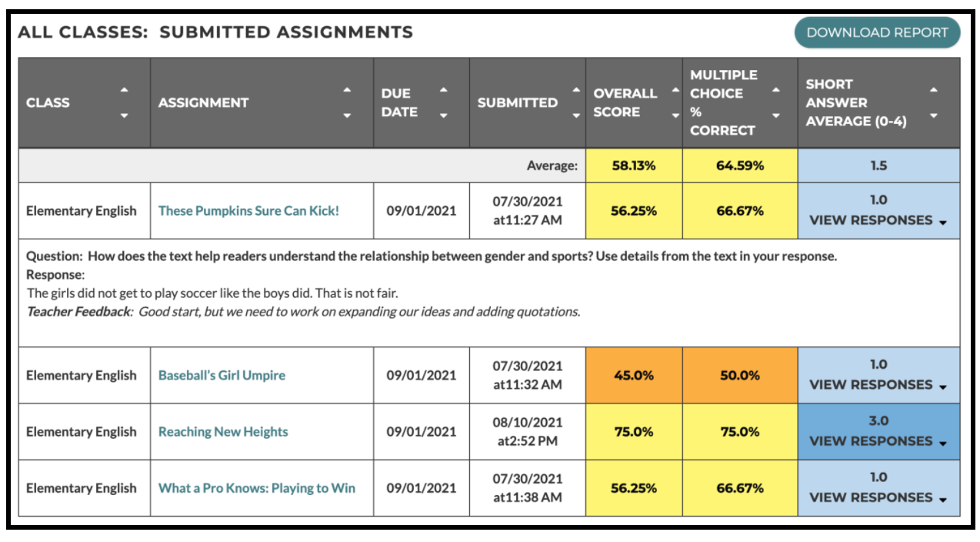Sort Multiple Choice % Correct descending arrow

775,116
